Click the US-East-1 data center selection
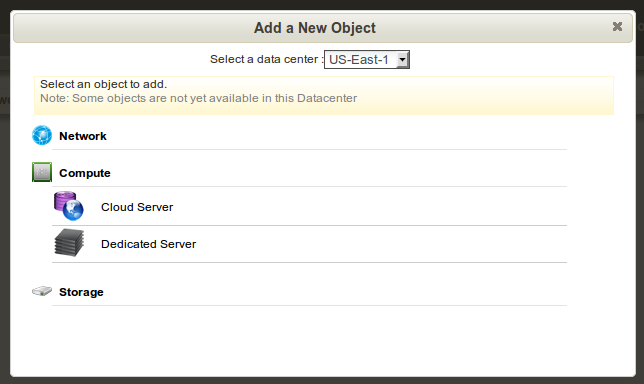The height and width of the screenshot is (384, 644). tap(367, 60)
